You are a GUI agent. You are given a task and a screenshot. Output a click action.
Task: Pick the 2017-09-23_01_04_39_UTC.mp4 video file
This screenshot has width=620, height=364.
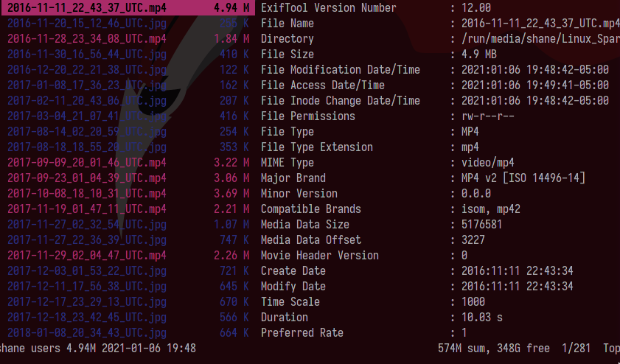87,178
